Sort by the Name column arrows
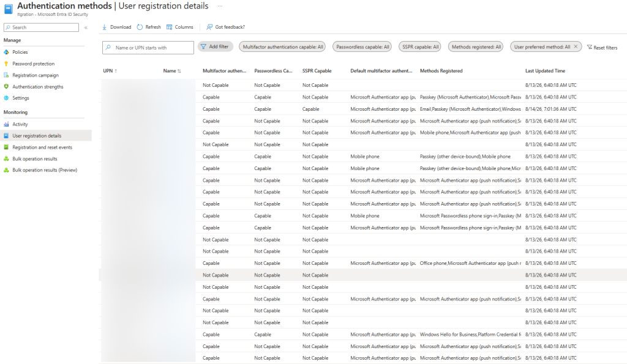This screenshot has width=627, height=364. 179,71
